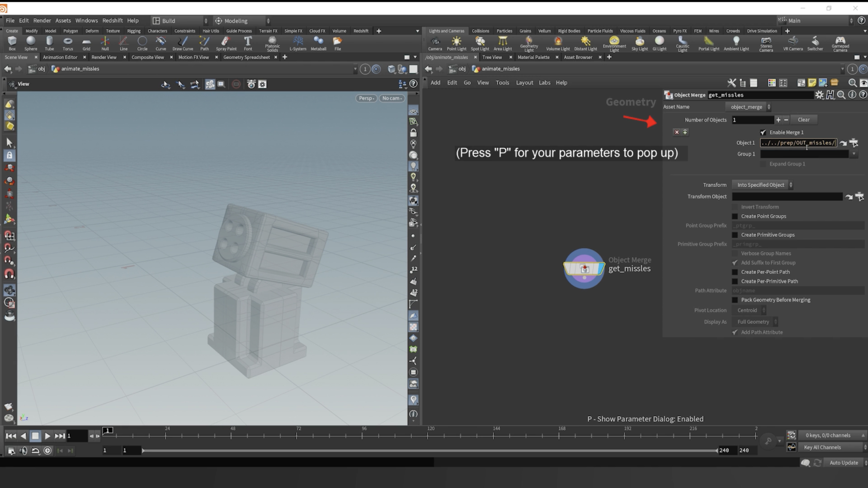Switch to the Geometry Spreadsheet tab
The image size is (868, 488).
pyautogui.click(x=246, y=57)
